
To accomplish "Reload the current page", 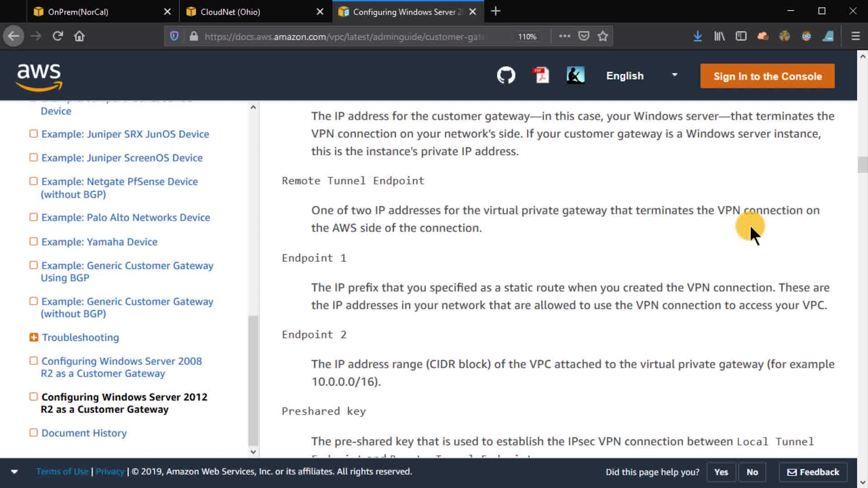I will tap(57, 36).
